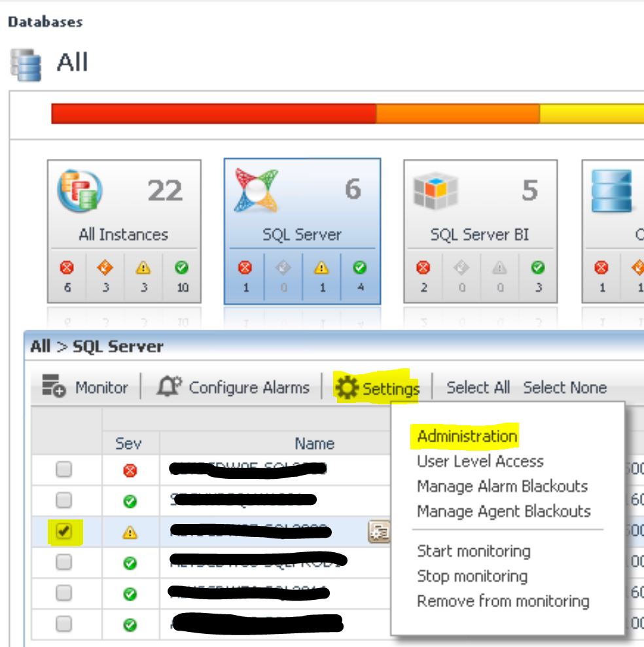Choose Manage Alarm Blackouts
This screenshot has width=644, height=647.
(503, 486)
